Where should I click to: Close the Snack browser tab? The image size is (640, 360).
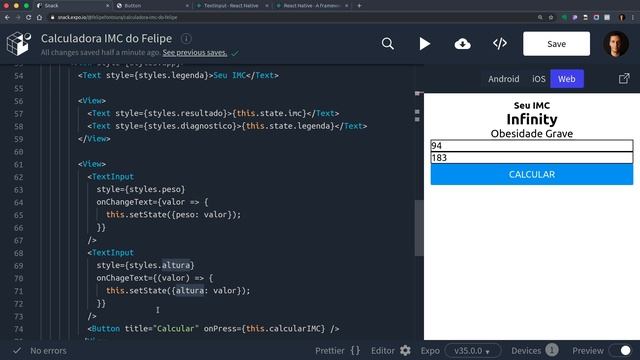(108, 6)
